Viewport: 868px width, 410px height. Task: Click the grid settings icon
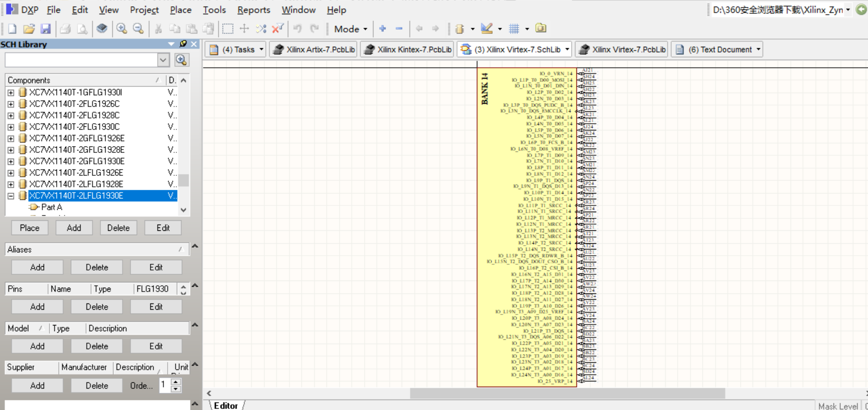(514, 29)
